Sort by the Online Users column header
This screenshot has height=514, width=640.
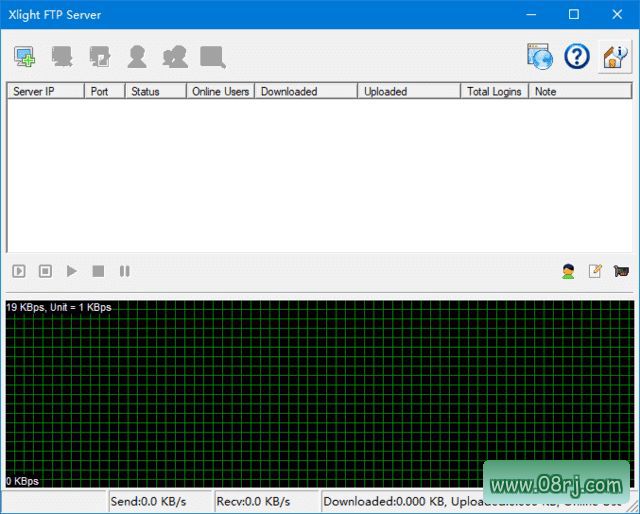click(x=220, y=91)
